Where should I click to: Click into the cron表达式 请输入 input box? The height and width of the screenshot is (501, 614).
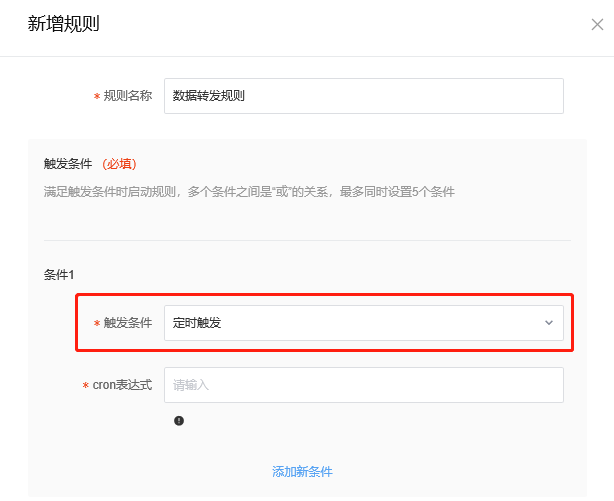tap(363, 384)
